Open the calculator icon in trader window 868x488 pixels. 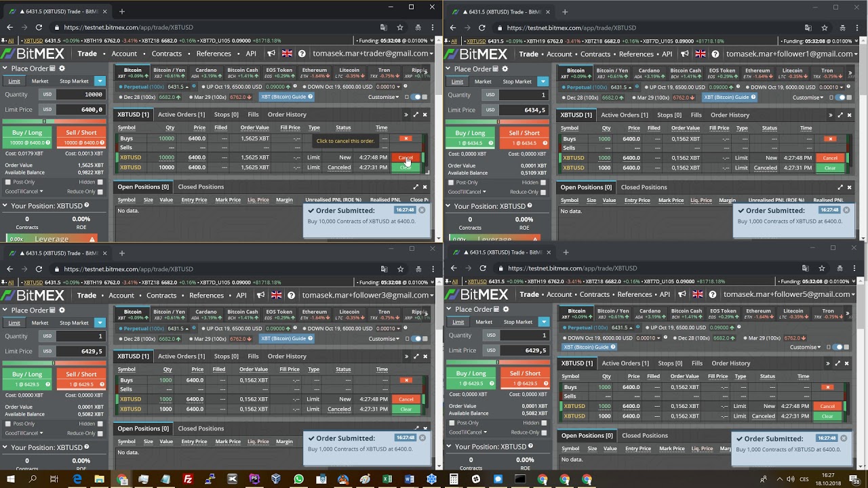pyautogui.click(x=53, y=68)
